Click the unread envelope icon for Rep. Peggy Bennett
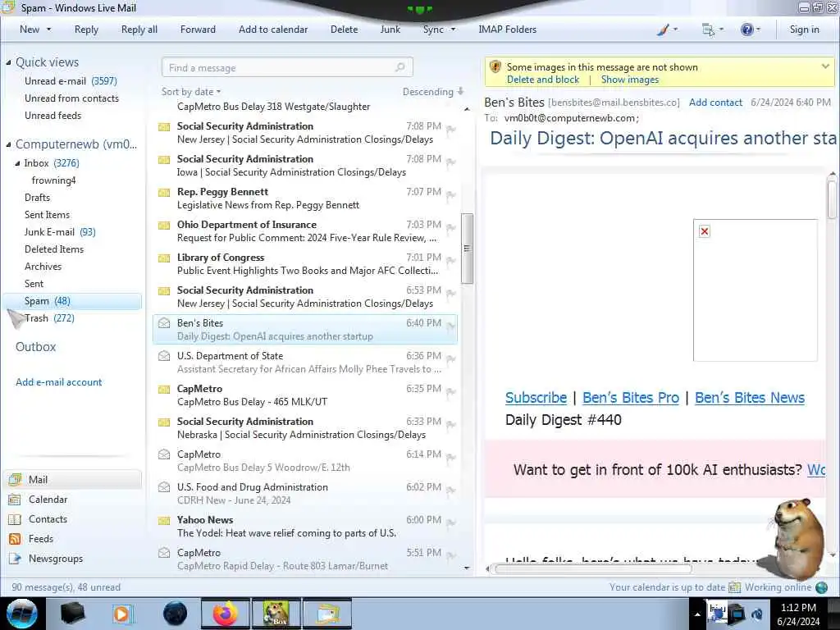The height and width of the screenshot is (630, 840). [x=164, y=192]
